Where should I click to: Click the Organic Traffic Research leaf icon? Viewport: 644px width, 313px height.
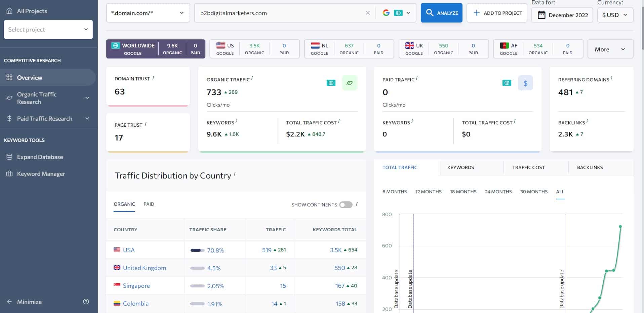[x=9, y=98]
